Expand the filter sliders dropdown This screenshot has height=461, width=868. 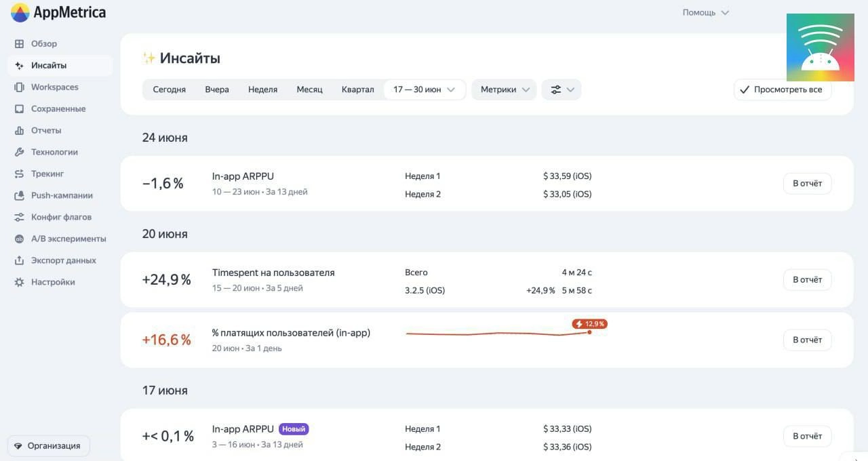click(x=561, y=89)
